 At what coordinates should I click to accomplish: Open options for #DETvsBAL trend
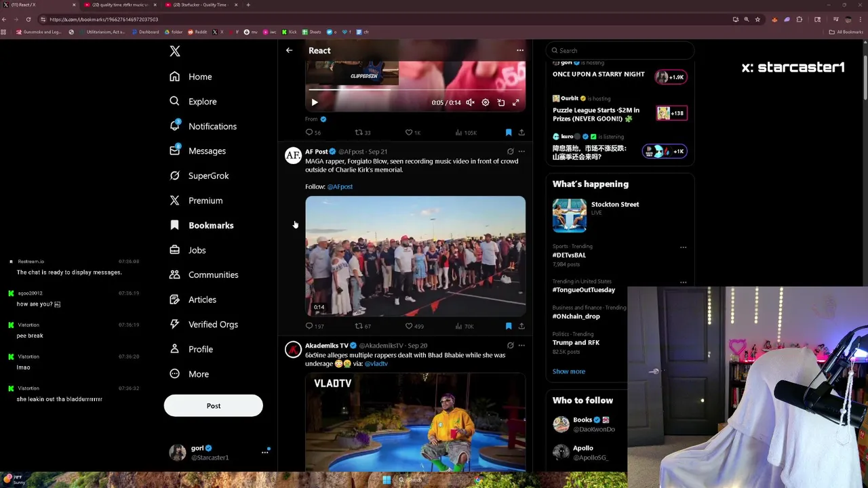(683, 247)
